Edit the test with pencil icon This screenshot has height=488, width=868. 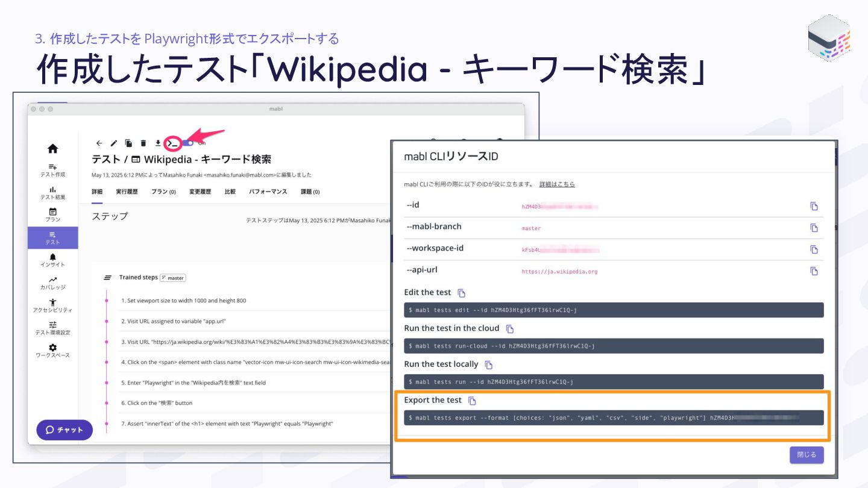114,143
